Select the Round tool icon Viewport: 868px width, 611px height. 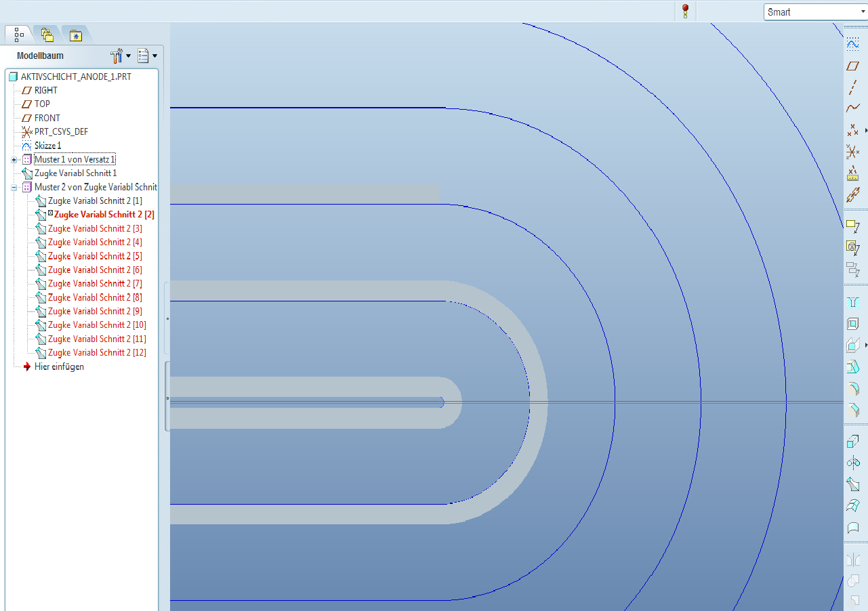tap(853, 389)
